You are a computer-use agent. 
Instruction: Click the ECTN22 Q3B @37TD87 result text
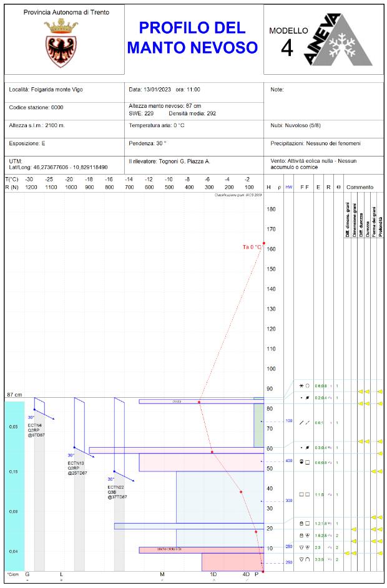coord(117,492)
